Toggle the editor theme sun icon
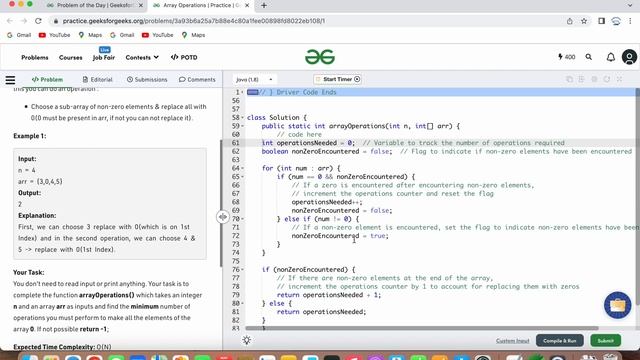 pyautogui.click(x=247, y=340)
